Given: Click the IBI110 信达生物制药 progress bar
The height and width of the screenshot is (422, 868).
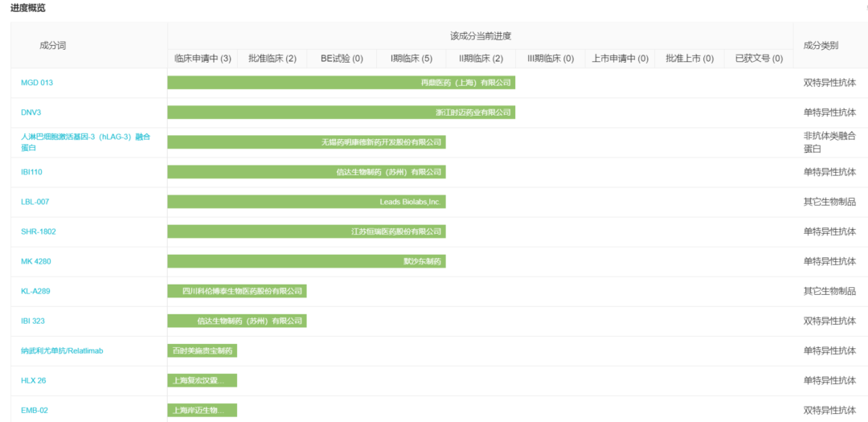Looking at the screenshot, I should pyautogui.click(x=307, y=172).
